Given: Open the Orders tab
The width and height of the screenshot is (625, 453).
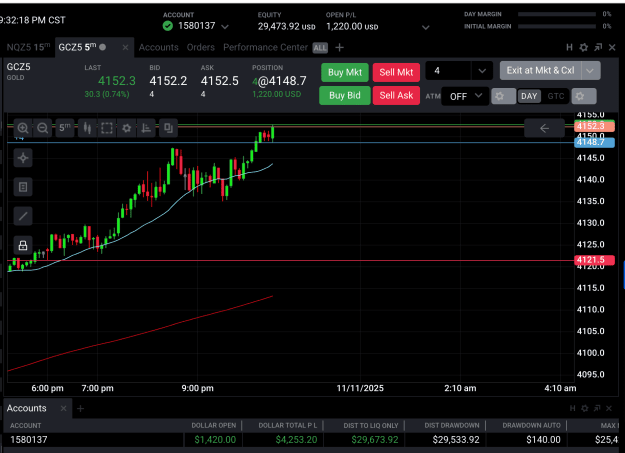Looking at the screenshot, I should (200, 47).
